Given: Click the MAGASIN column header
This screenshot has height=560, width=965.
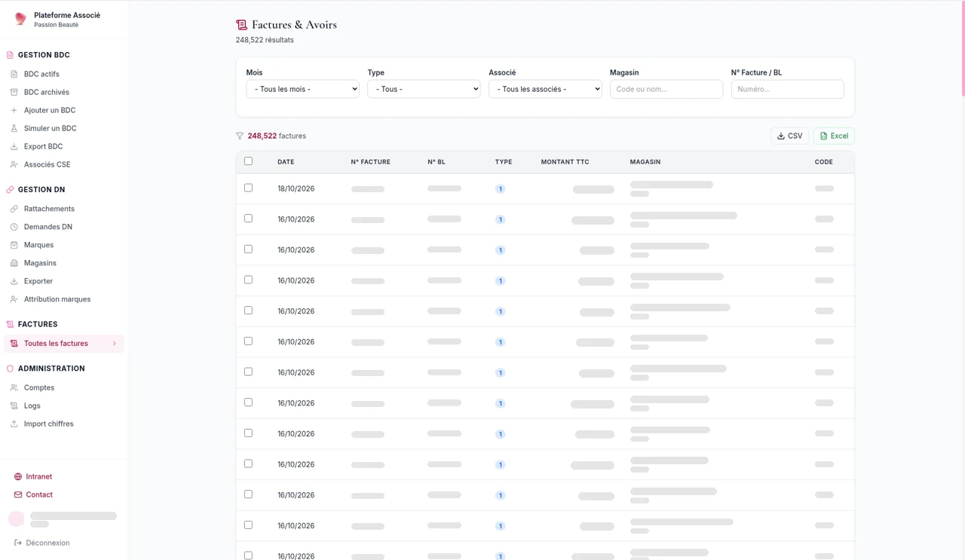Looking at the screenshot, I should pyautogui.click(x=645, y=162).
